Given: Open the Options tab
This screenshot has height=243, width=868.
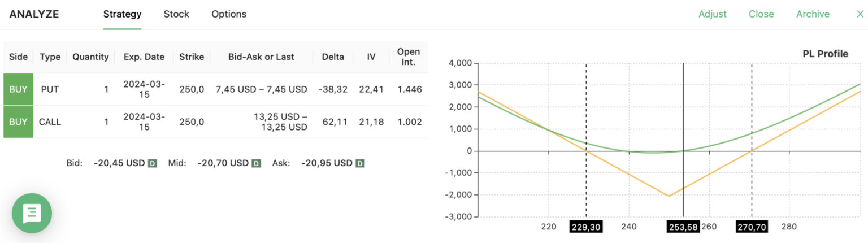Looking at the screenshot, I should (x=229, y=14).
